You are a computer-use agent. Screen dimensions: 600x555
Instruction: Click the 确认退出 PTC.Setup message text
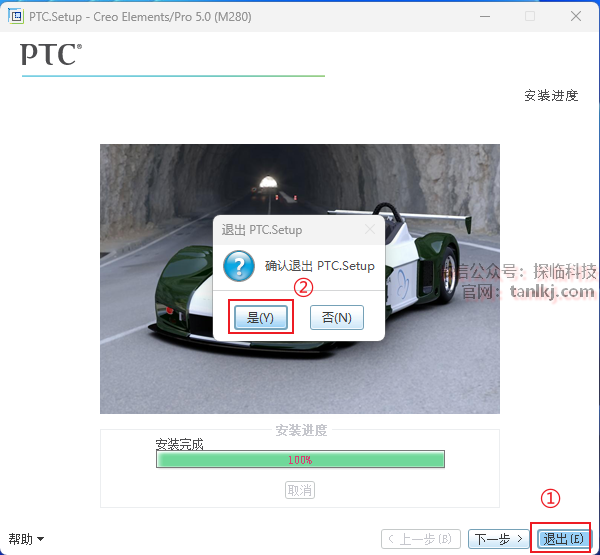click(x=320, y=266)
